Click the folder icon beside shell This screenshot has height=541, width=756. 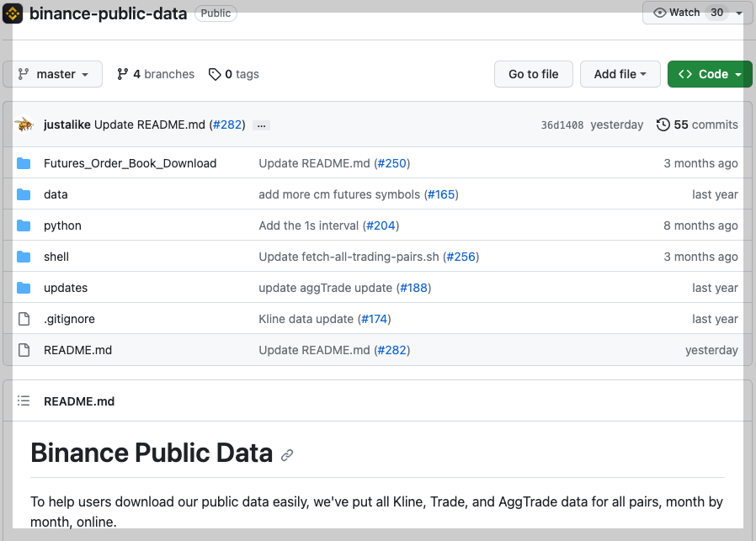tap(24, 257)
